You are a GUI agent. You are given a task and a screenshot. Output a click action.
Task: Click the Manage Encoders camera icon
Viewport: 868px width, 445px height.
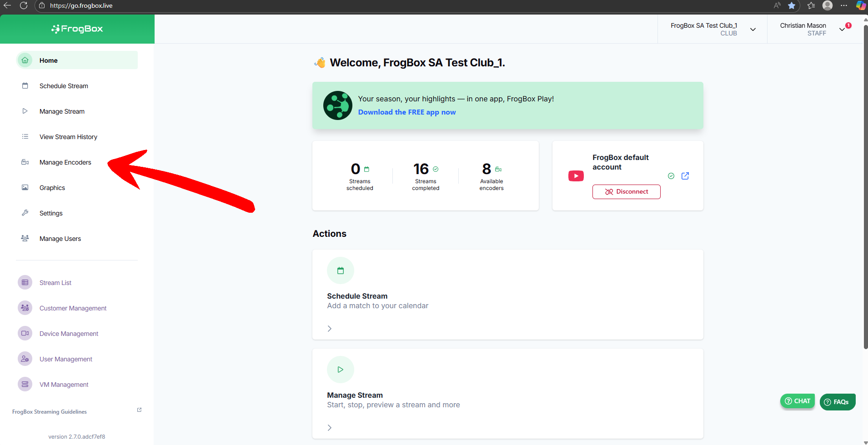coord(25,162)
